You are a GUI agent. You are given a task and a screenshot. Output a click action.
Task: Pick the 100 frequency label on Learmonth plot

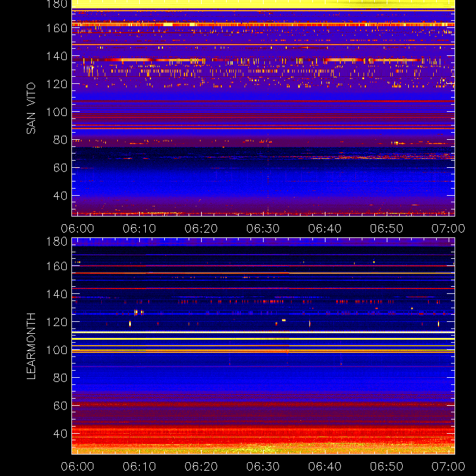pyautogui.click(x=57, y=350)
